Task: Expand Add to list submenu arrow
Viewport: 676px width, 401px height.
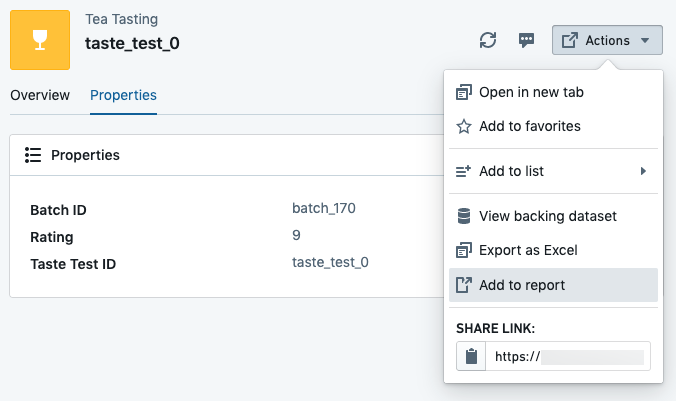Action: click(643, 171)
